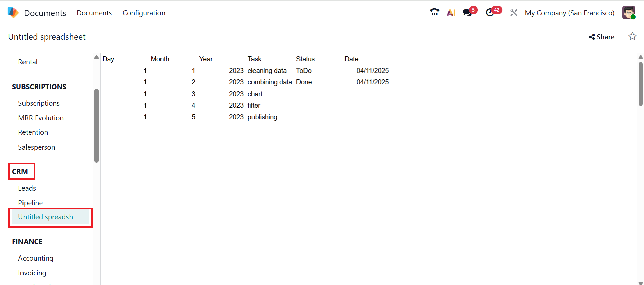Open the Configuration menu

coord(144,13)
